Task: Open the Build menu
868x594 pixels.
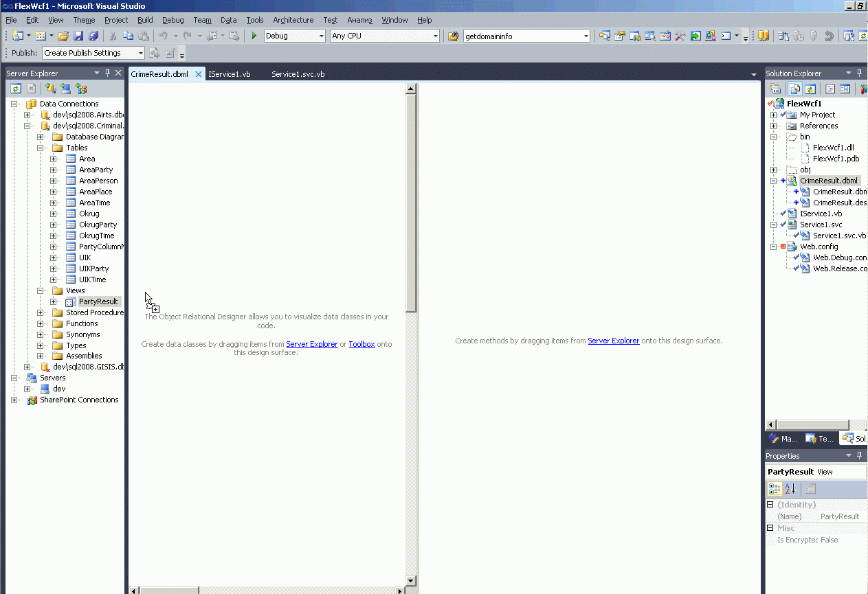Action: pyautogui.click(x=145, y=20)
